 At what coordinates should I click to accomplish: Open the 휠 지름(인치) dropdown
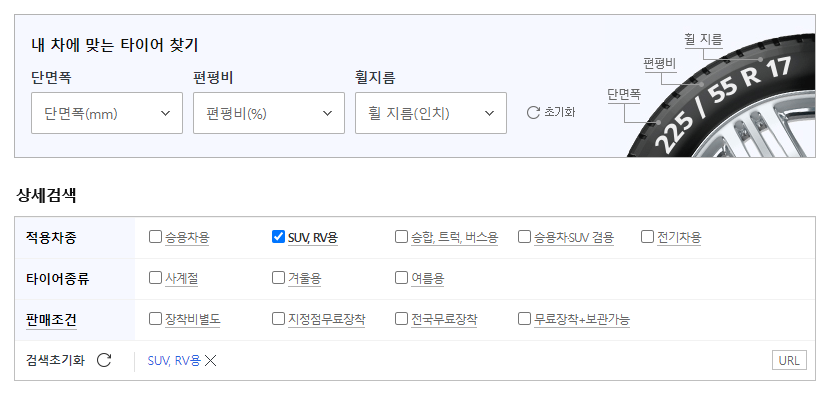(x=431, y=113)
